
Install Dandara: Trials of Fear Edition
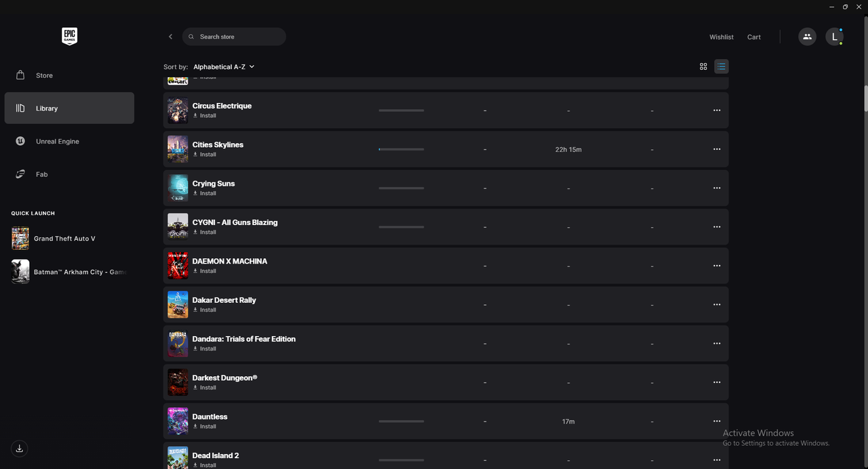[x=205, y=349]
